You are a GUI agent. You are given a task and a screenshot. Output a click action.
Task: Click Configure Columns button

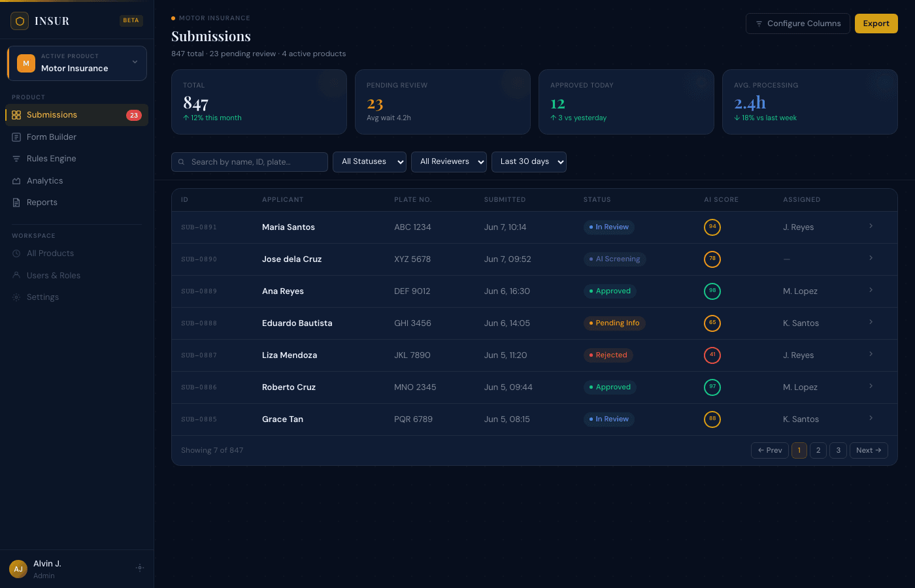click(797, 24)
